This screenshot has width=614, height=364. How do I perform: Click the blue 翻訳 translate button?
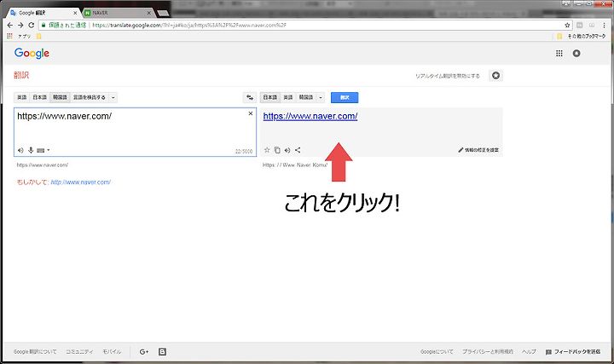[x=345, y=97]
